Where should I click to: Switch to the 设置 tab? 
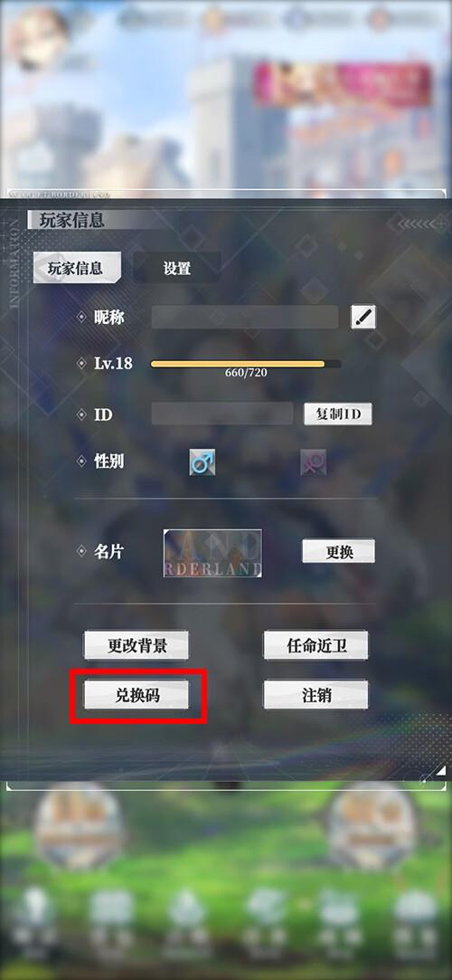coord(176,268)
